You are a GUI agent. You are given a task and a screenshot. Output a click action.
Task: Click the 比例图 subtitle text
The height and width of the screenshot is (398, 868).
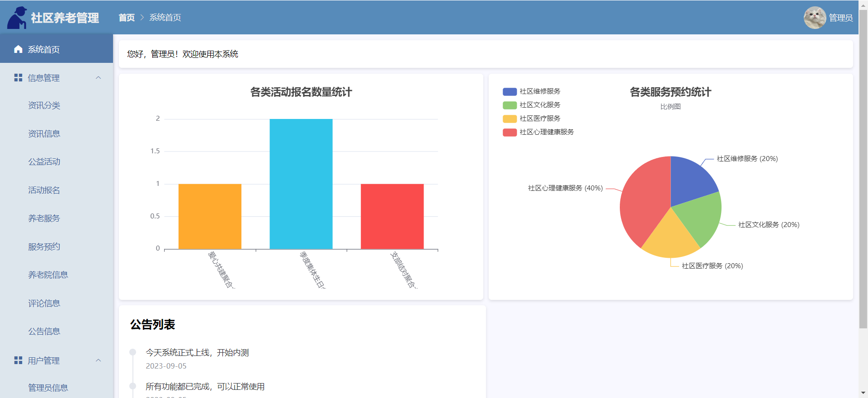point(670,107)
